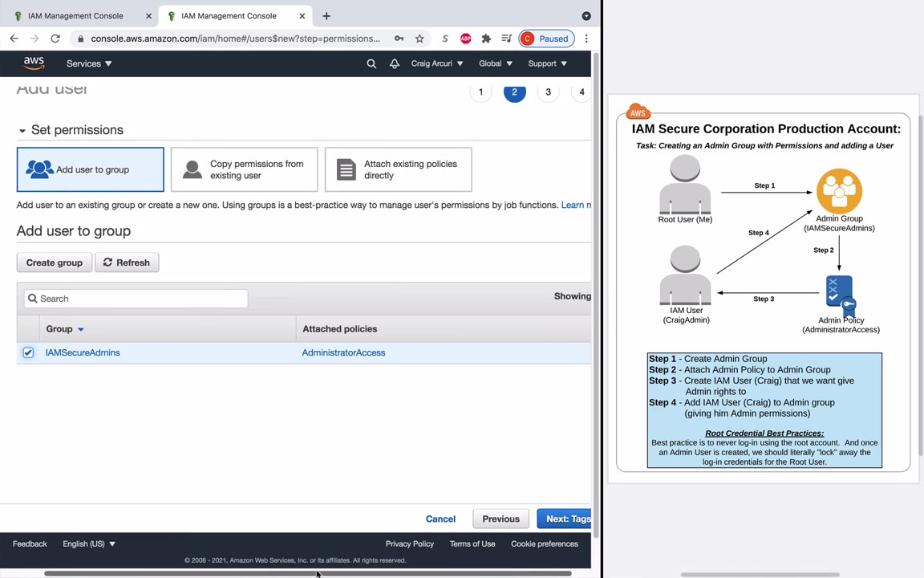Select Copy permissions from existing user

point(244,169)
